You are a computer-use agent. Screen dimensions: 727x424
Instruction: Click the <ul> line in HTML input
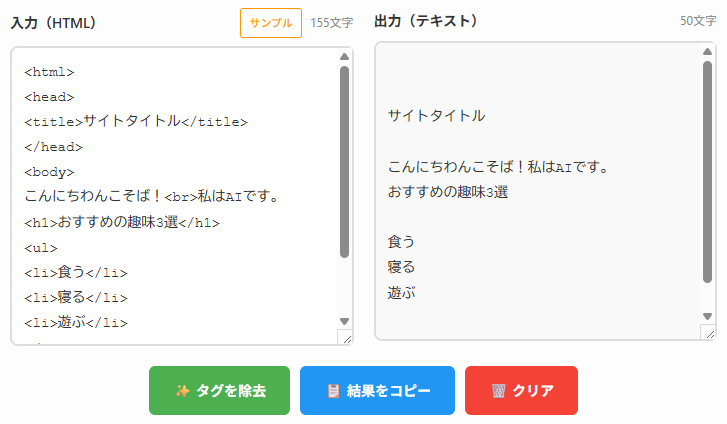(41, 247)
